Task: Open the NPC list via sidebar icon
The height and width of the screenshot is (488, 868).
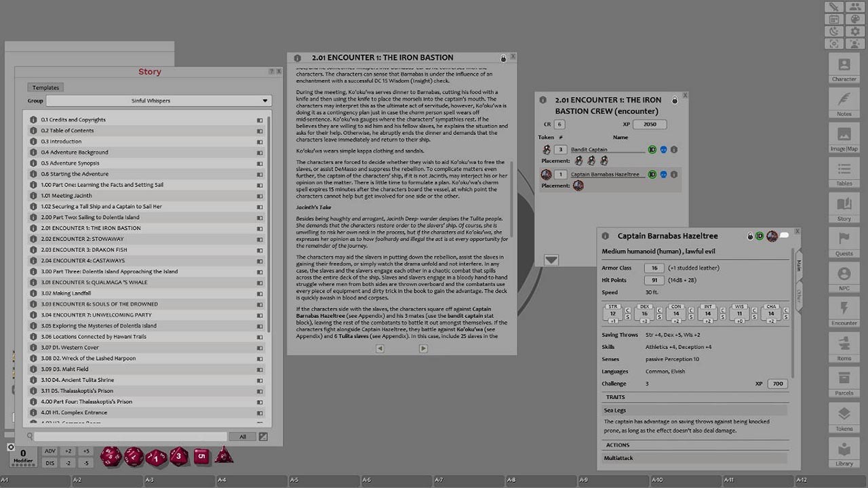Action: click(x=843, y=279)
